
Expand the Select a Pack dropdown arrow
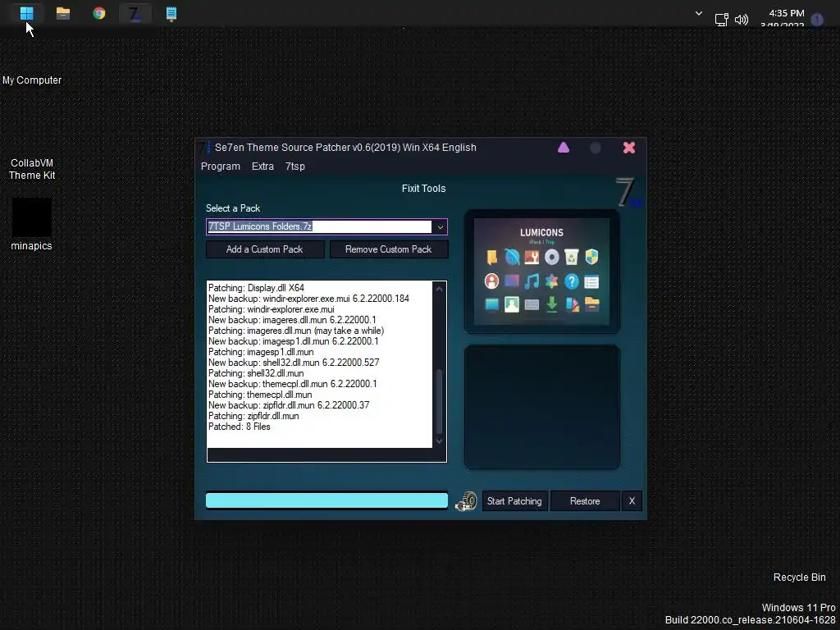(x=440, y=227)
